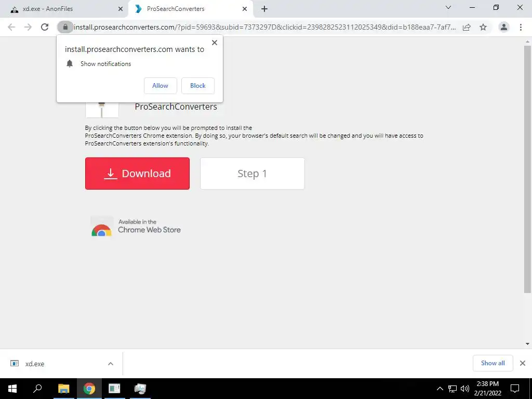The image size is (532, 399).
Task: Show all downloads
Action: [493, 363]
